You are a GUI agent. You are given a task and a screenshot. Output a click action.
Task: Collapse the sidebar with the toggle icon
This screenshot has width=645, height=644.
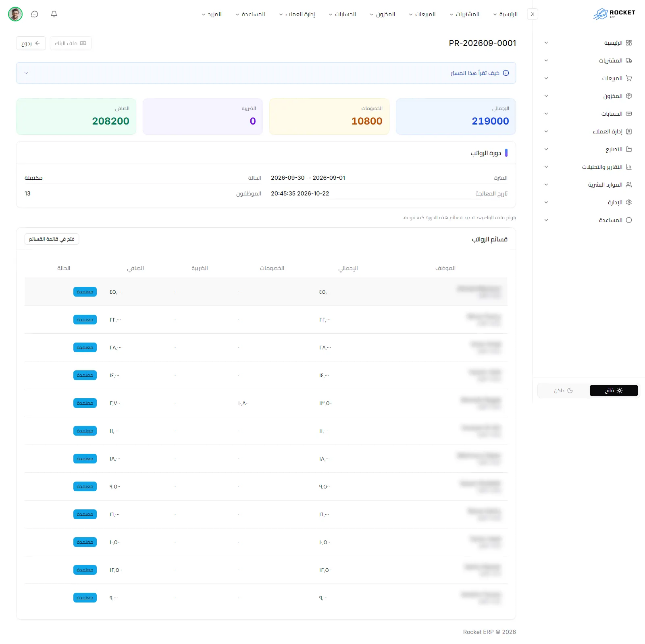pyautogui.click(x=533, y=14)
